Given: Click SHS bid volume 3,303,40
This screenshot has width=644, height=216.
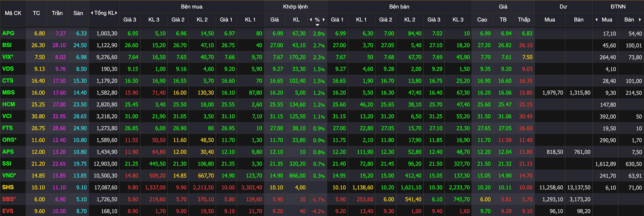Looking at the screenshot, I should (251, 188).
